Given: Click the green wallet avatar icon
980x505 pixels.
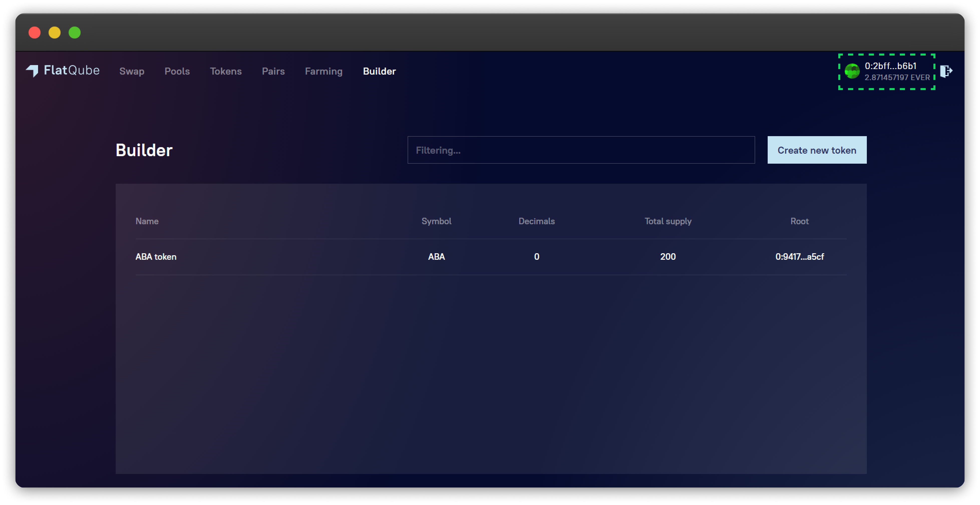Looking at the screenshot, I should click(x=852, y=71).
